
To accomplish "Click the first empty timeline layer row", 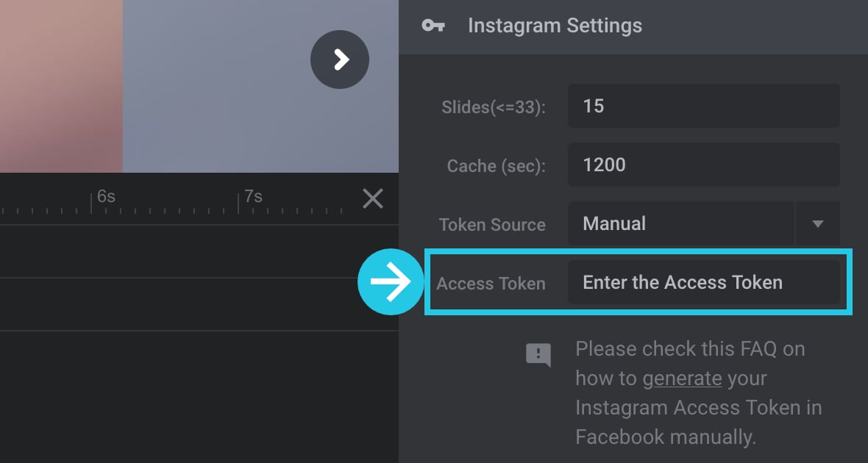I will [x=199, y=251].
